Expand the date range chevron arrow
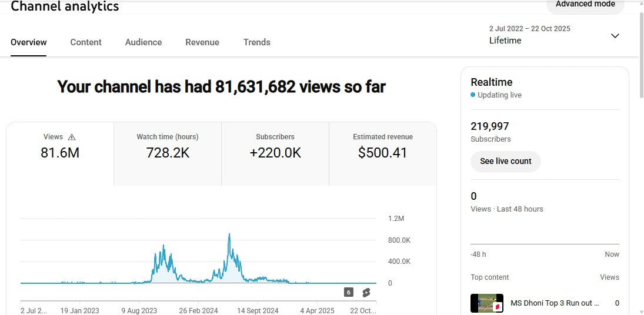 click(x=615, y=36)
